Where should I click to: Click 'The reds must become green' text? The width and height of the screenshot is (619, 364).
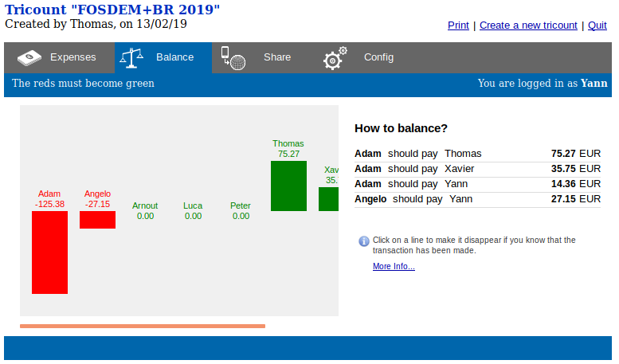[x=83, y=84]
